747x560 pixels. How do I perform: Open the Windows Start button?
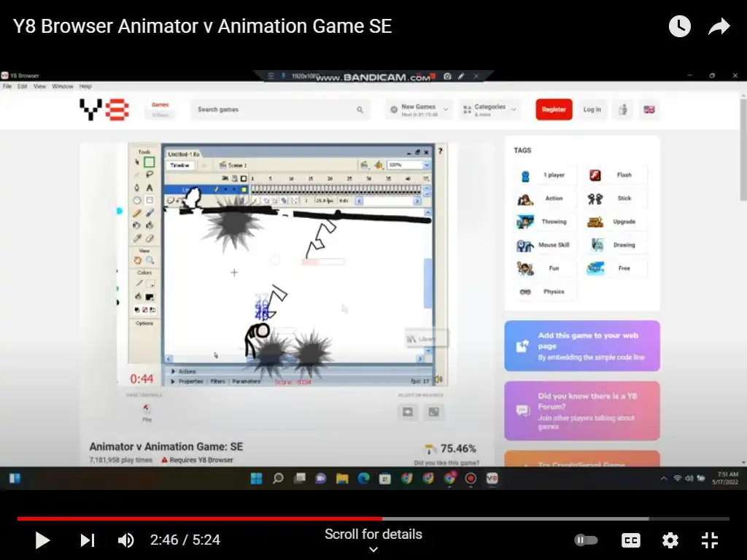(256, 478)
